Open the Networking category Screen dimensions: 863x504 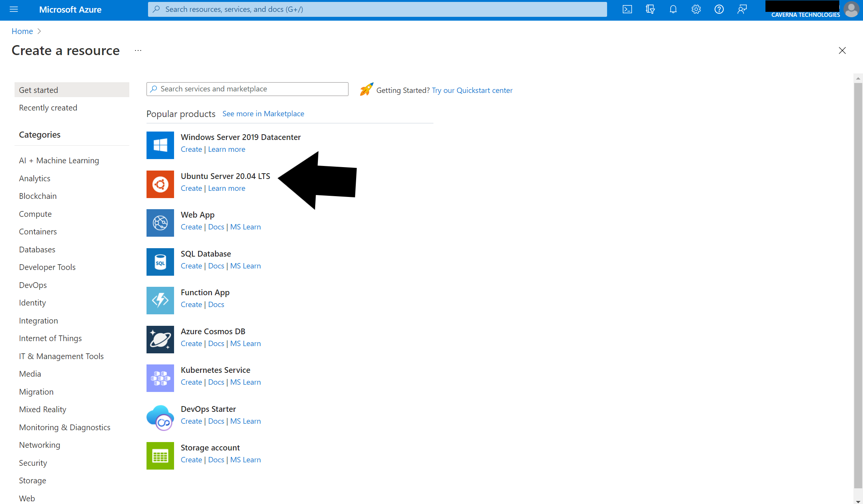tap(39, 445)
